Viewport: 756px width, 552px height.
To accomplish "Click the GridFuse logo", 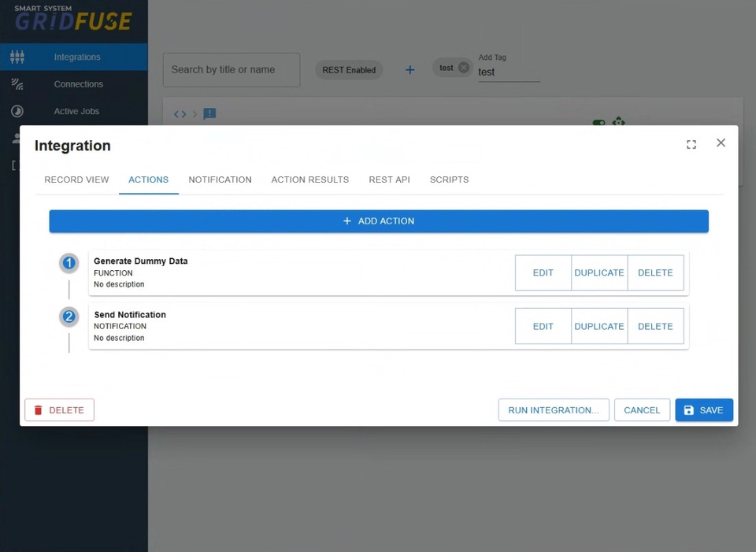I will (x=72, y=18).
